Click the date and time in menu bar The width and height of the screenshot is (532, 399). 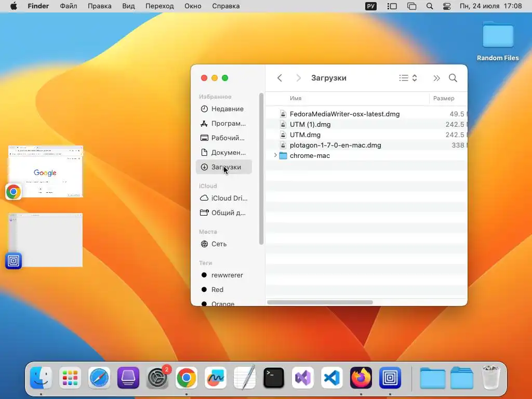click(490, 6)
